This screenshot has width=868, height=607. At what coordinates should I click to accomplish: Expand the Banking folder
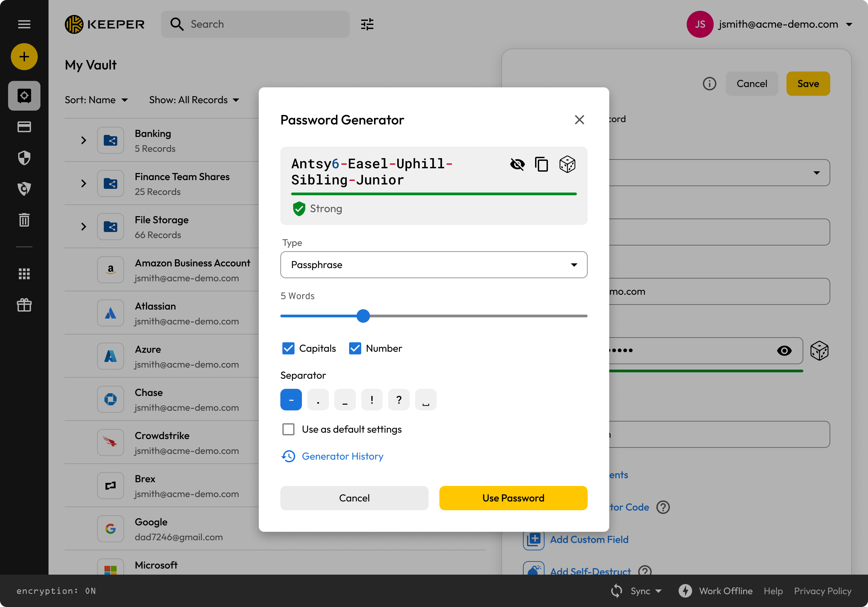84,140
